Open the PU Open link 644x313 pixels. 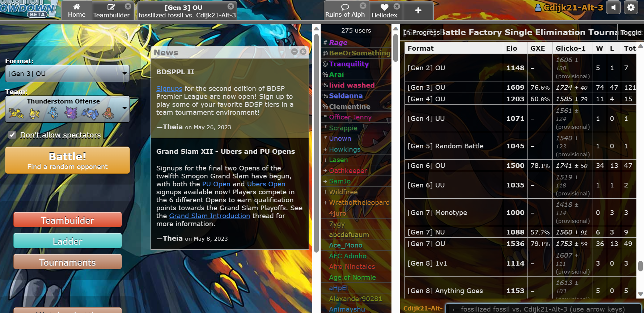point(216,184)
